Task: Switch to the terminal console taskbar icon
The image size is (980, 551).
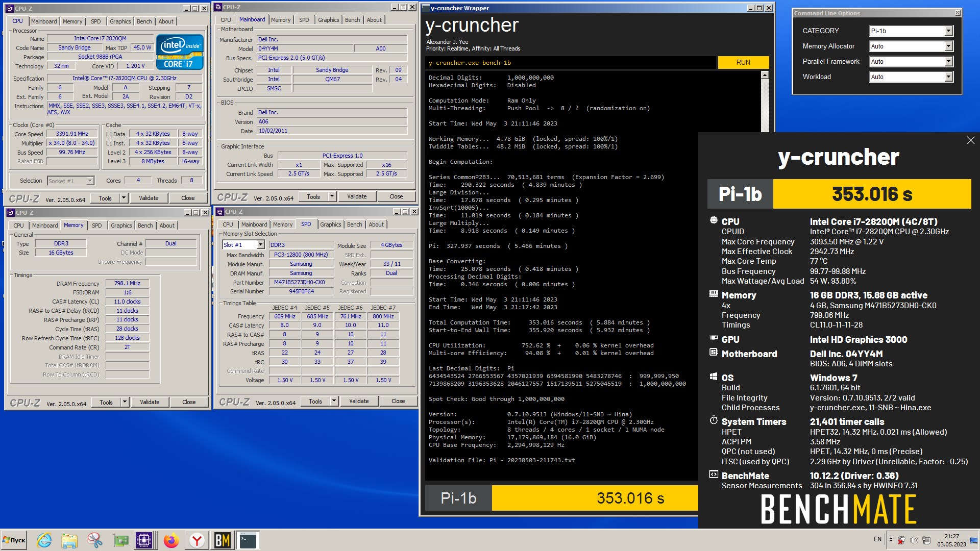Action: pyautogui.click(x=248, y=540)
